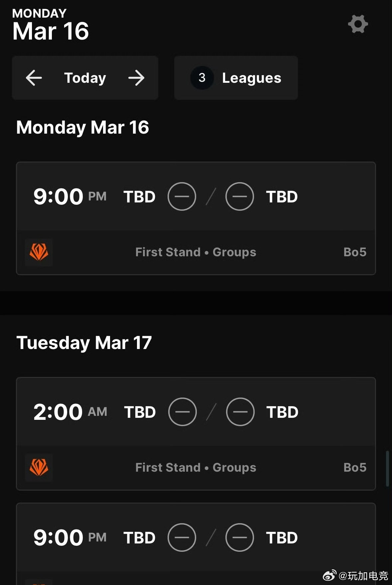Tap the Today button

click(85, 78)
